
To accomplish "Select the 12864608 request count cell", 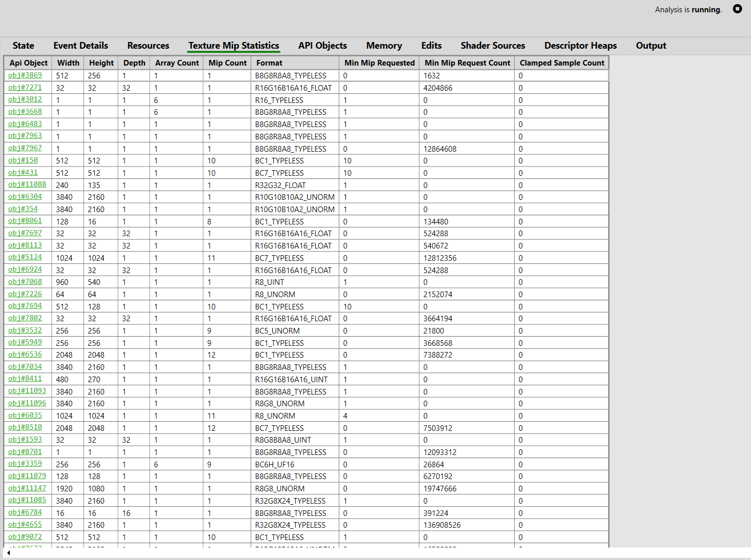I will tap(467, 149).
